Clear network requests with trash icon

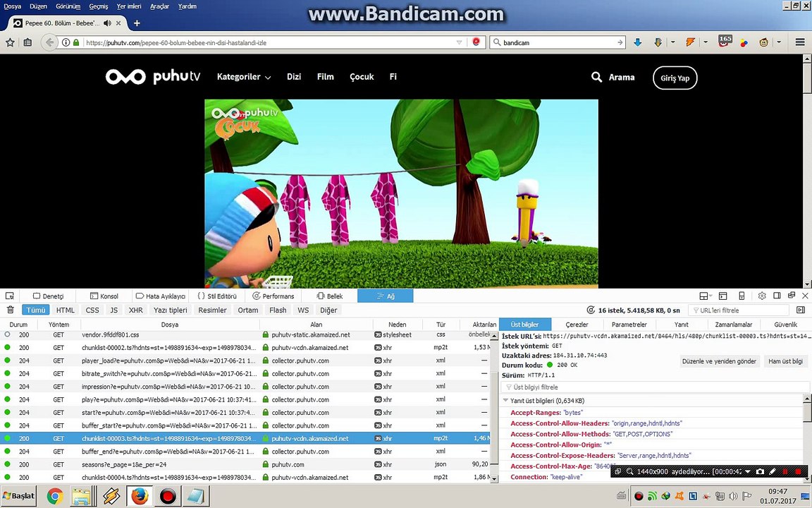(x=11, y=310)
